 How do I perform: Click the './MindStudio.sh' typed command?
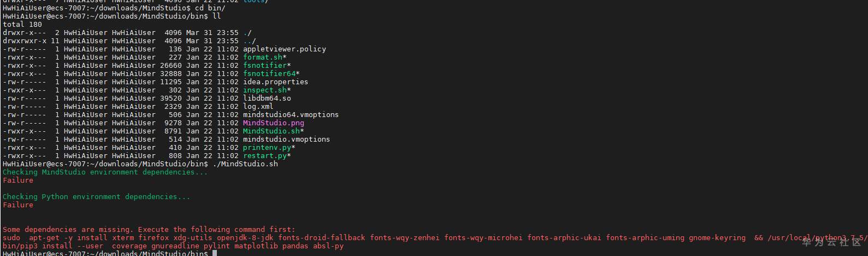(245, 164)
